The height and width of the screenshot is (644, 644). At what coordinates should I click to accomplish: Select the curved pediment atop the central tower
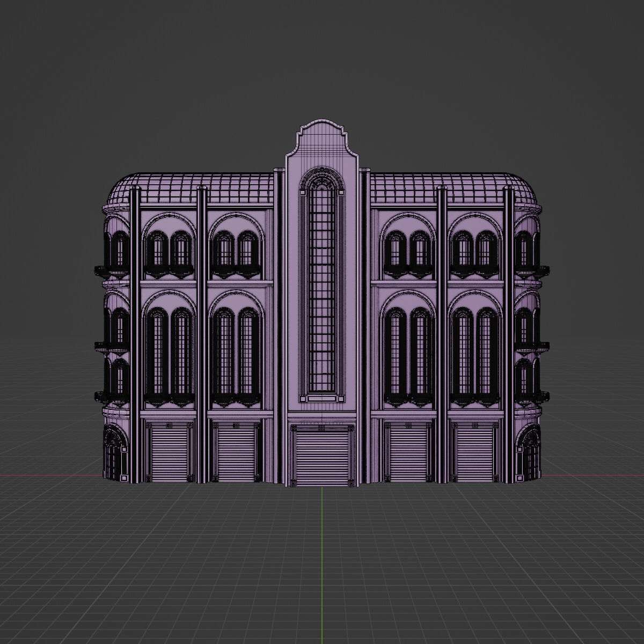coord(322,134)
